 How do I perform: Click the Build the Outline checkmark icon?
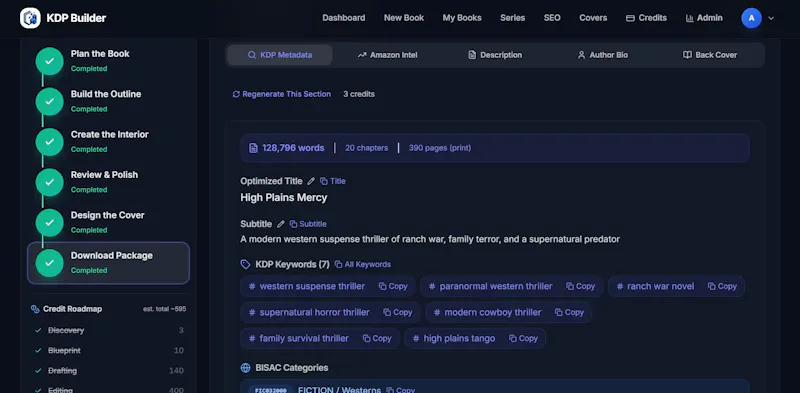pyautogui.click(x=49, y=101)
